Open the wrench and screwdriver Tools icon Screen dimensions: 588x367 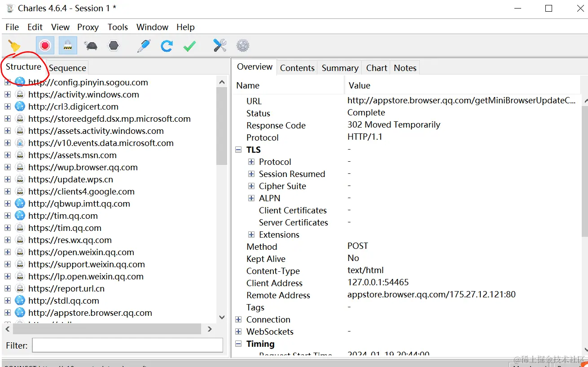pos(220,45)
